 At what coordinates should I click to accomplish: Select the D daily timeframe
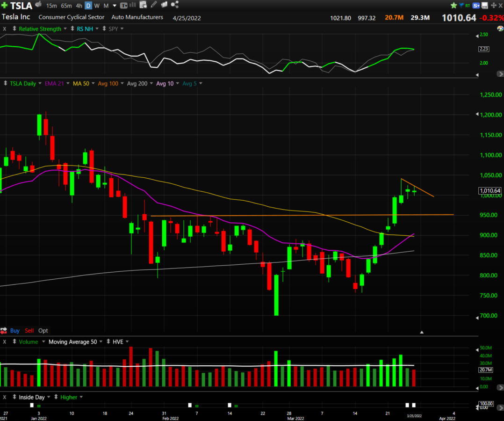pos(88,6)
